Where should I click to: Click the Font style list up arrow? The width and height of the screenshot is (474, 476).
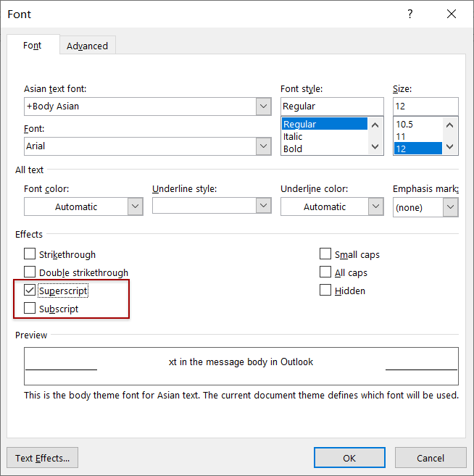coord(375,125)
